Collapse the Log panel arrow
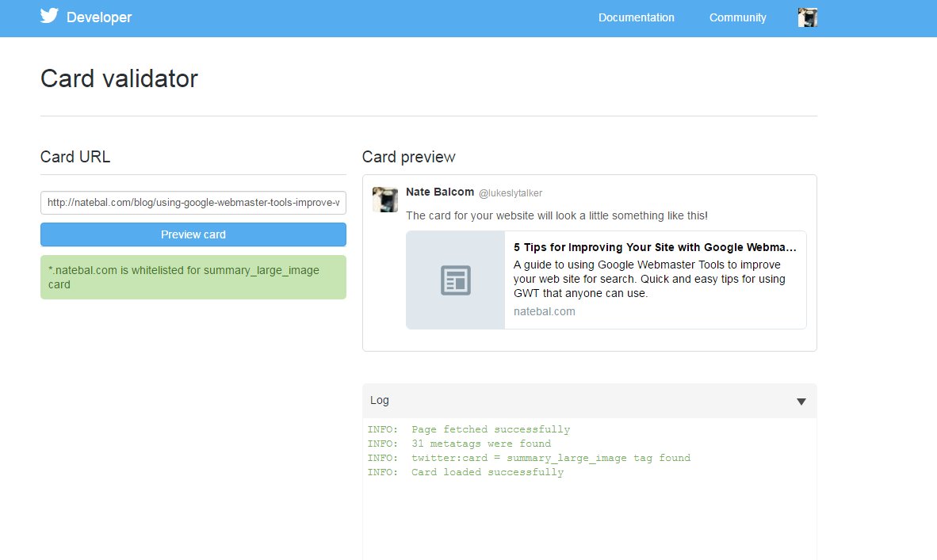Viewport: 937px width, 560px height. [801, 402]
